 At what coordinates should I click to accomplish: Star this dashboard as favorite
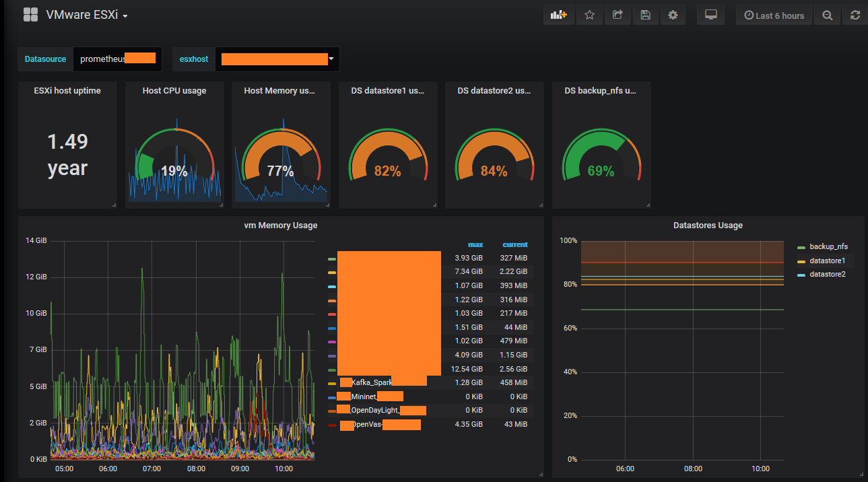589,15
